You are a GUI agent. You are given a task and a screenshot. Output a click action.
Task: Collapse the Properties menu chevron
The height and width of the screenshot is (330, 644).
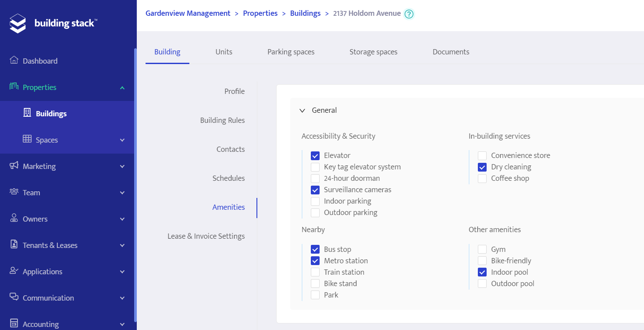[122, 88]
